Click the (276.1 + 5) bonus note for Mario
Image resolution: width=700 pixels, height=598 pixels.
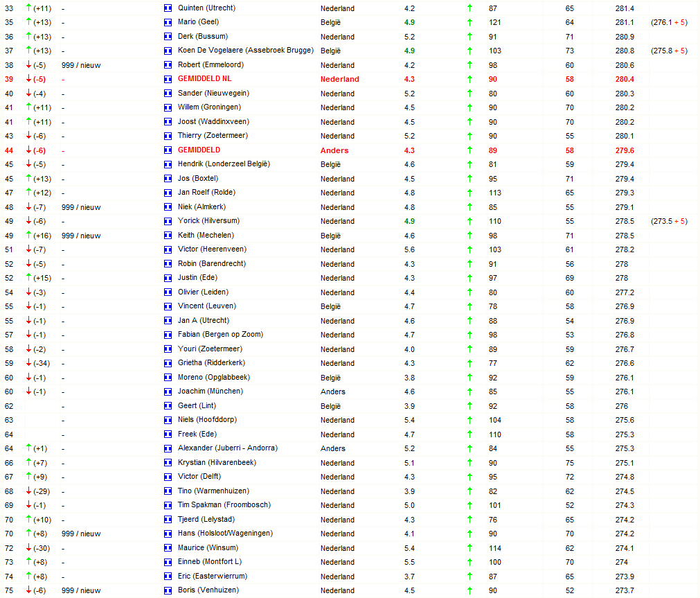click(670, 22)
